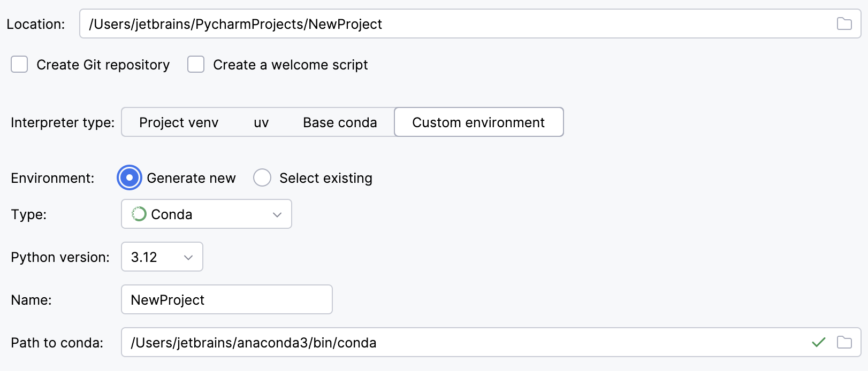This screenshot has width=868, height=371.
Task: Click the Create Git repository label
Action: click(x=103, y=64)
